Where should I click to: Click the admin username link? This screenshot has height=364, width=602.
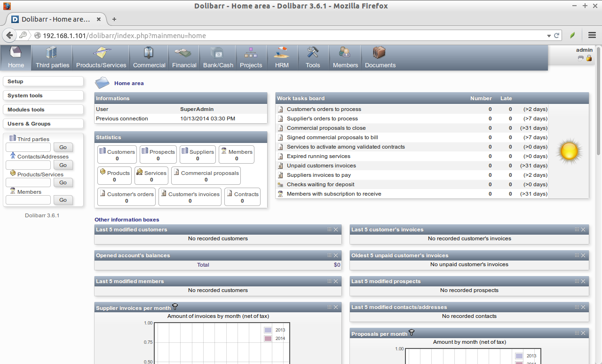pyautogui.click(x=584, y=50)
